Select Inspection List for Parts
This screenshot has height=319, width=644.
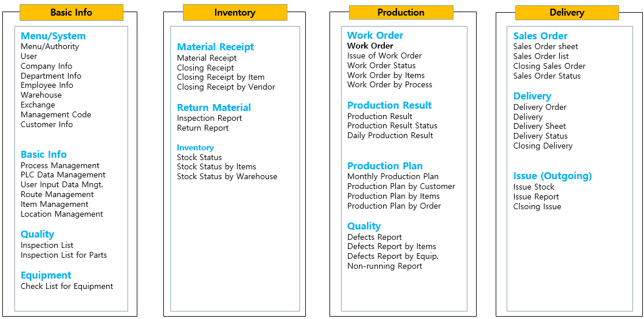63,255
